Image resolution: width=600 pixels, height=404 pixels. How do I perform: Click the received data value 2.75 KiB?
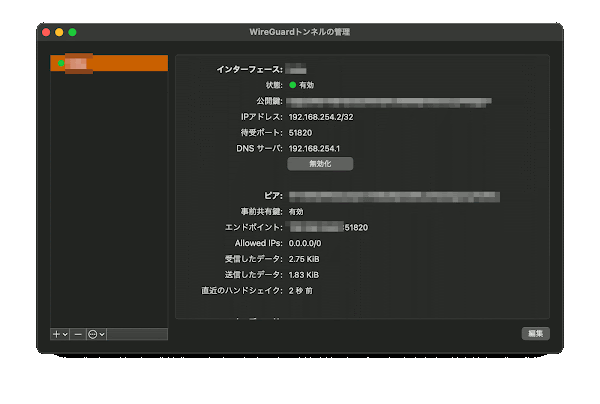(x=304, y=259)
